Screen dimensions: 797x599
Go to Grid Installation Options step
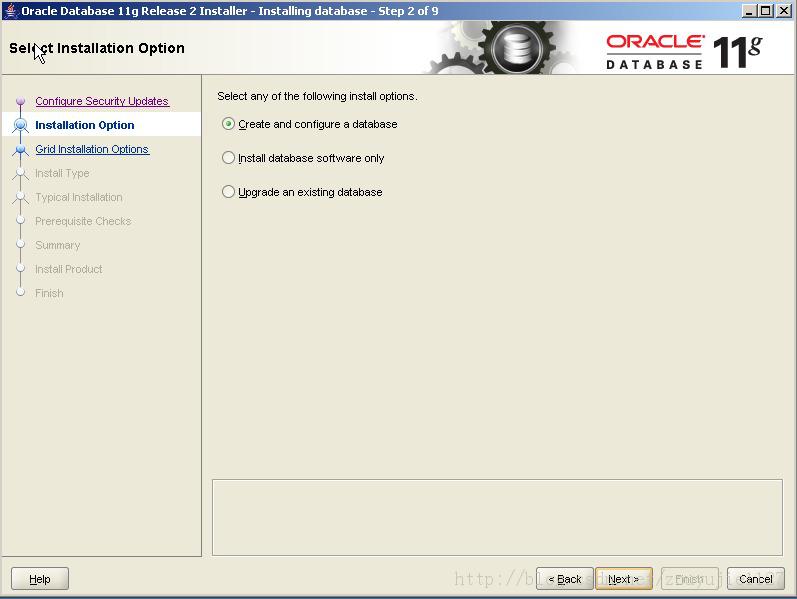92,149
